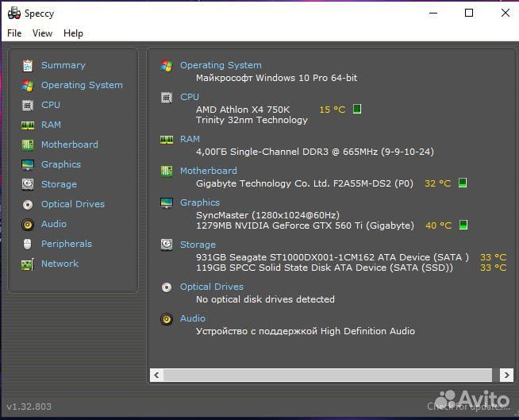519x420 pixels.
Task: Click the CPU heading link in summary
Action: (x=190, y=97)
